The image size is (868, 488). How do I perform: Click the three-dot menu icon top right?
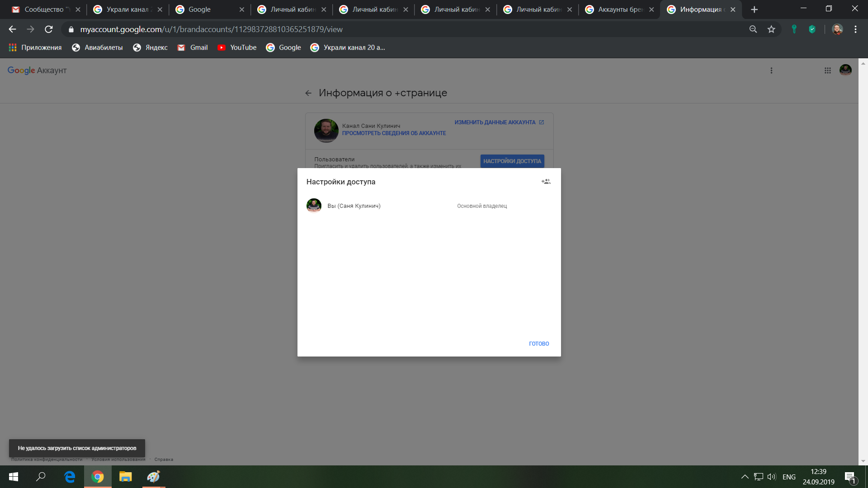(x=771, y=70)
